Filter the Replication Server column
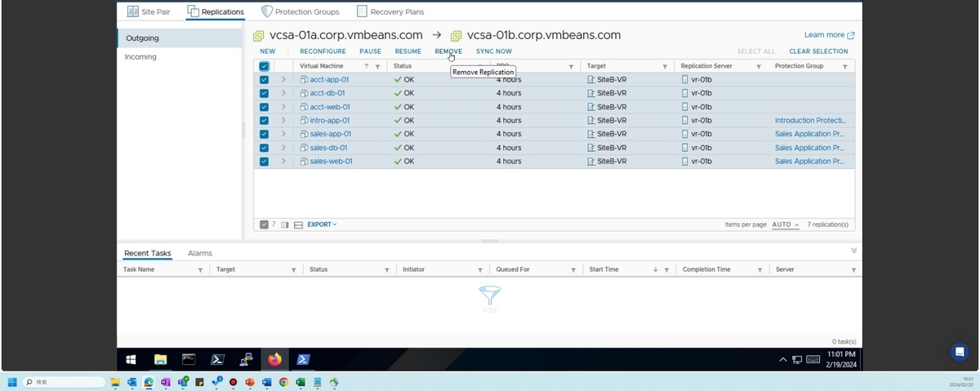 pyautogui.click(x=759, y=66)
